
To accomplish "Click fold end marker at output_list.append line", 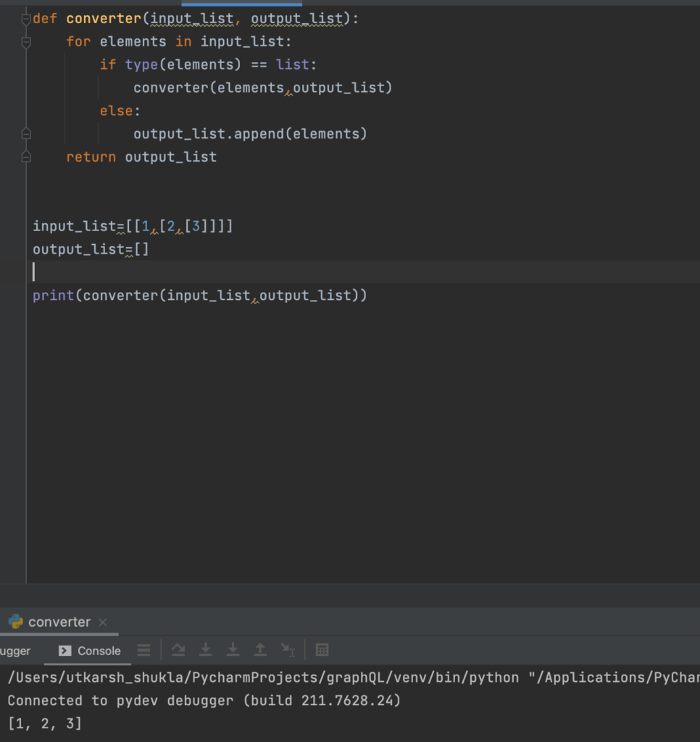I will tap(26, 134).
